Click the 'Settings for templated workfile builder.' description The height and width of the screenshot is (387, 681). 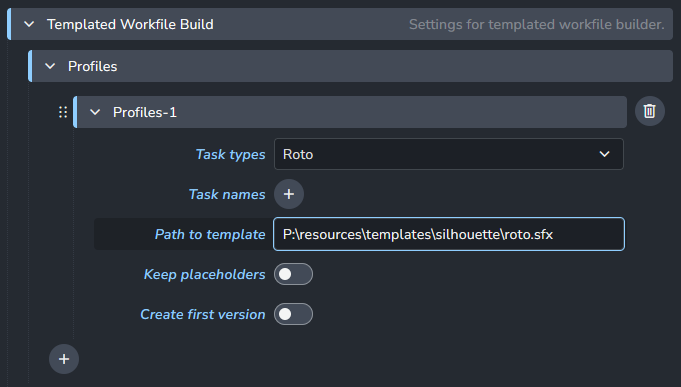pos(537,24)
